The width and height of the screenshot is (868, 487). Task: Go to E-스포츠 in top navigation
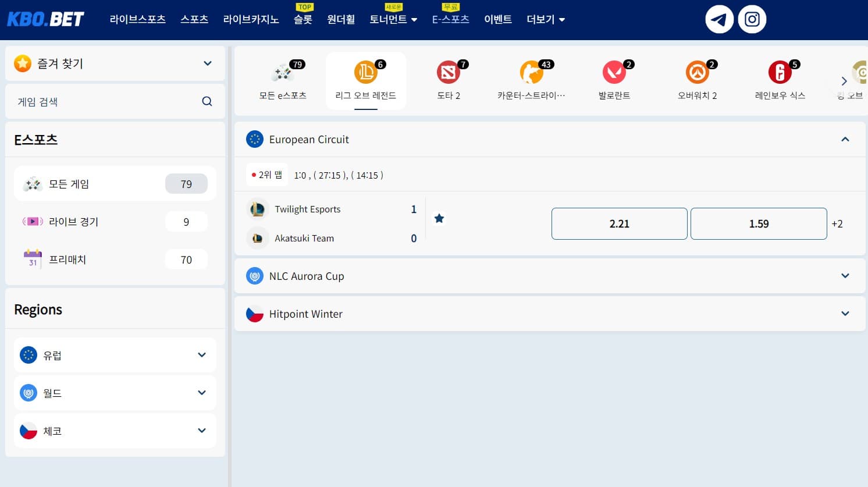[x=451, y=19]
